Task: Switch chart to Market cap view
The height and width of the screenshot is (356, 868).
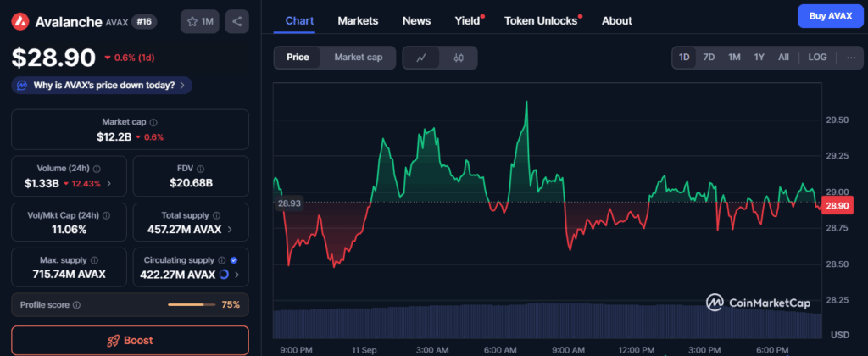Action: coord(359,58)
